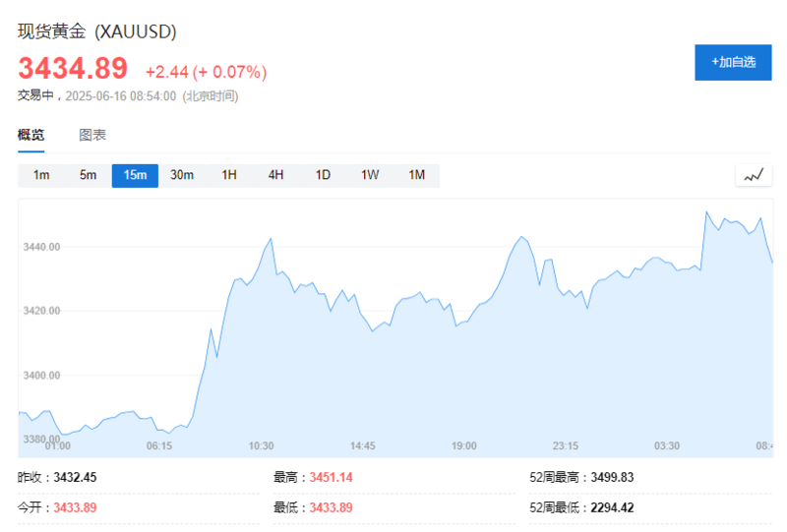
Task: Select the 1m time interval
Action: (x=41, y=176)
